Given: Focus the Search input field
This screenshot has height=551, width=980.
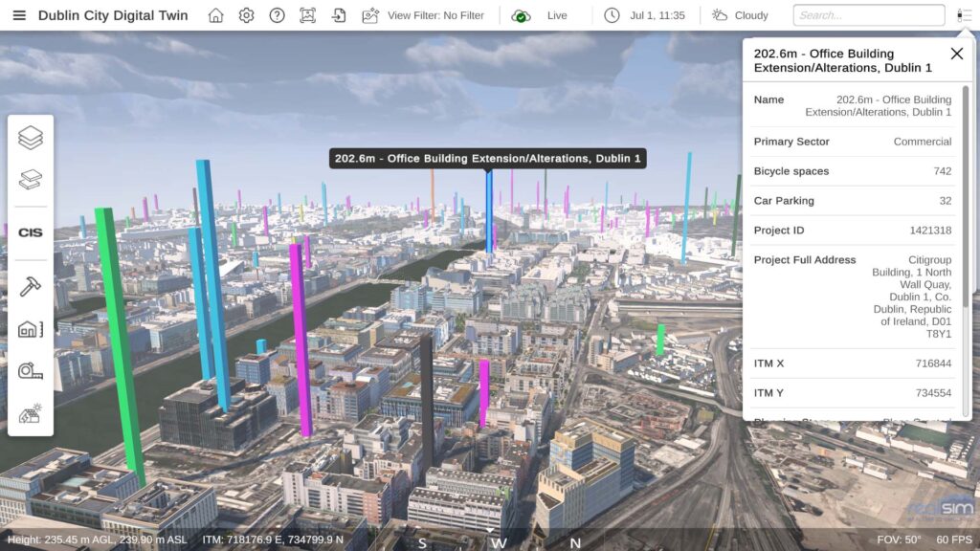Looking at the screenshot, I should (x=869, y=15).
